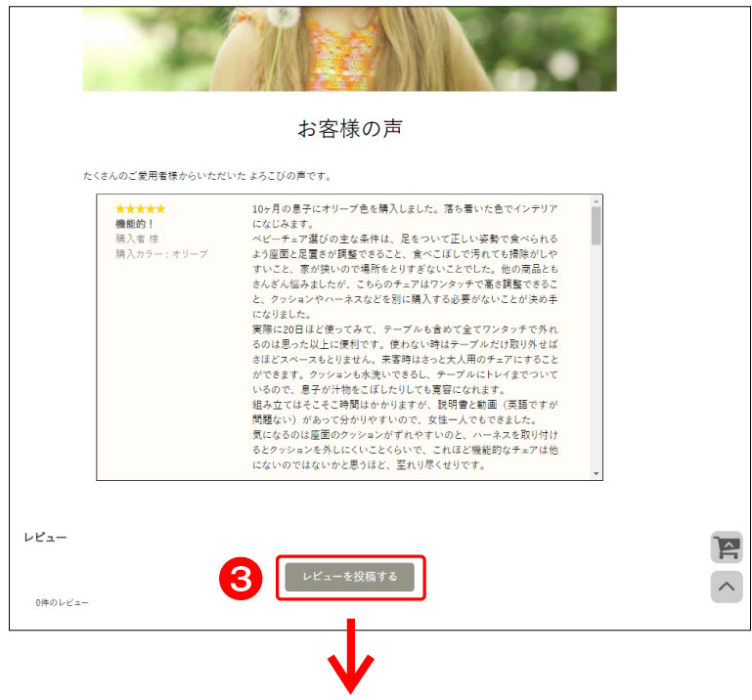This screenshot has height=700, width=752.
Task: Click the review title 機能的！
Action: pyautogui.click(x=135, y=224)
